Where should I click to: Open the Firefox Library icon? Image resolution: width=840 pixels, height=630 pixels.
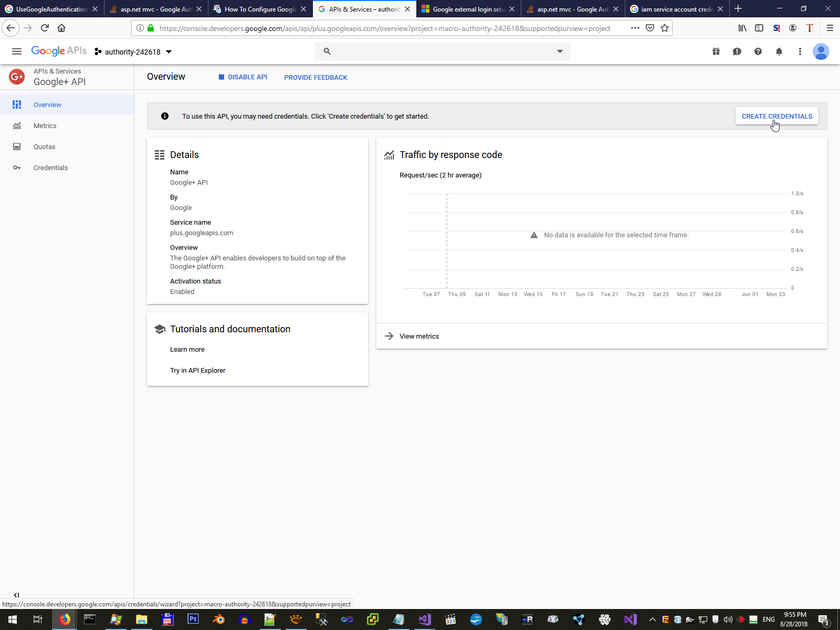coord(742,28)
